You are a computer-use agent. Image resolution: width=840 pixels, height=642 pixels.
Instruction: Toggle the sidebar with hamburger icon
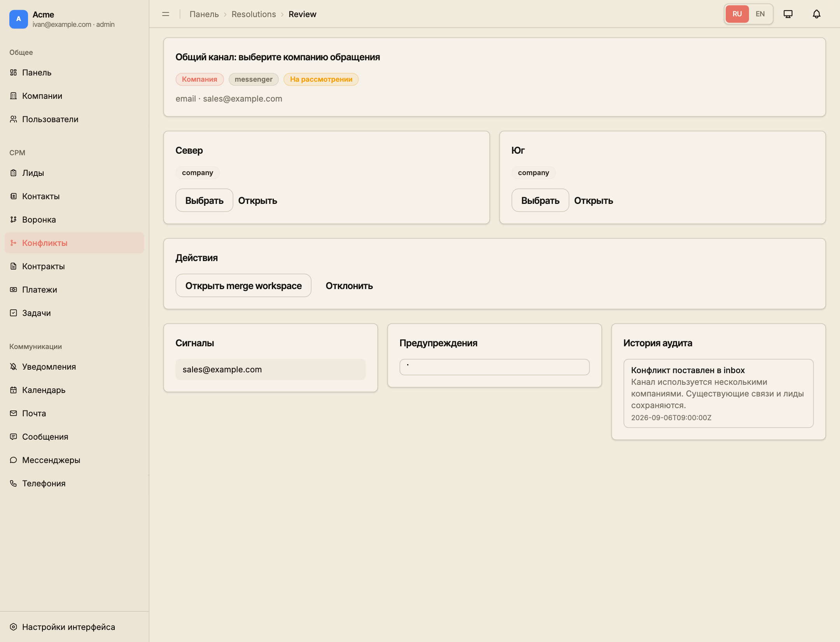click(166, 14)
